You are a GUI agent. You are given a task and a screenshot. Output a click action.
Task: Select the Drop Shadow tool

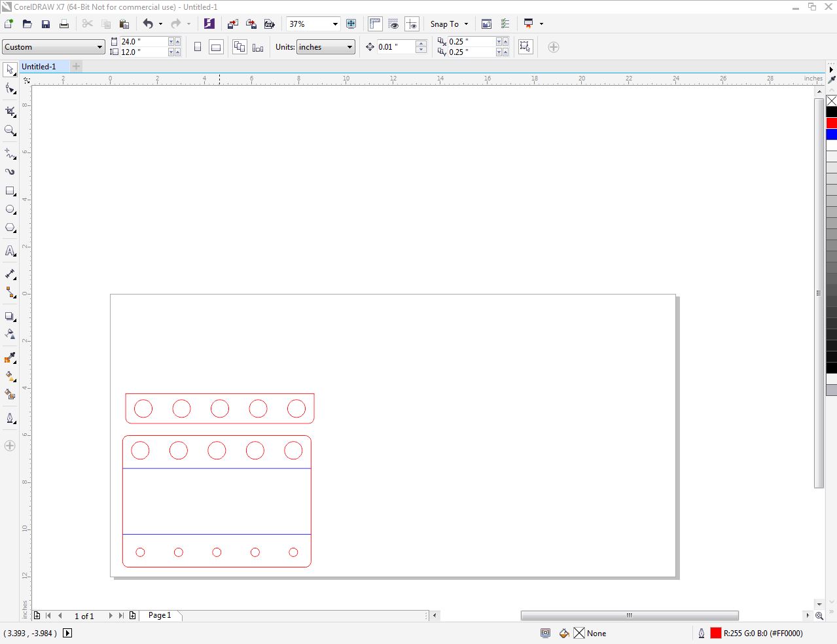tap(10, 316)
